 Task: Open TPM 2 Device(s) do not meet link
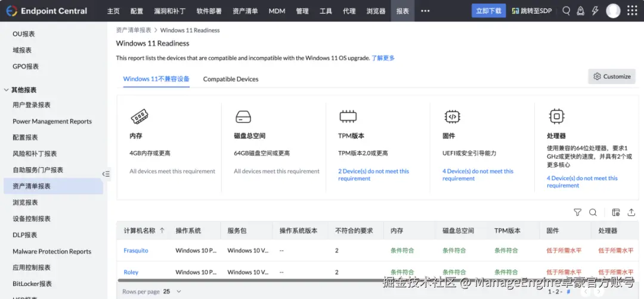[374, 175]
